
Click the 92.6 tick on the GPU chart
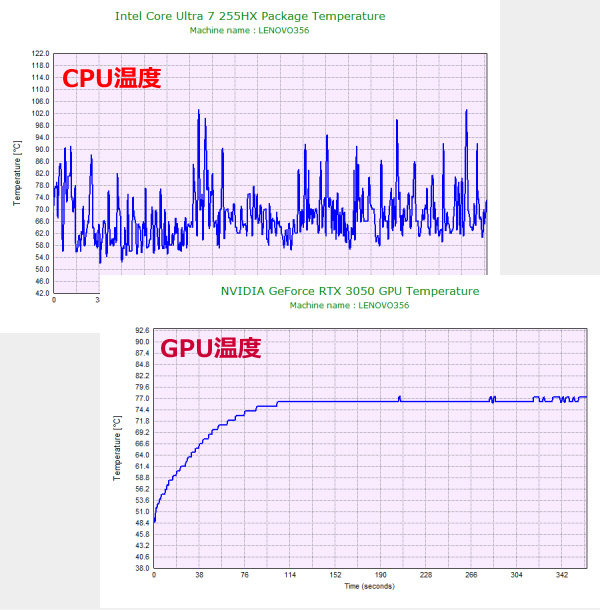[x=140, y=329]
